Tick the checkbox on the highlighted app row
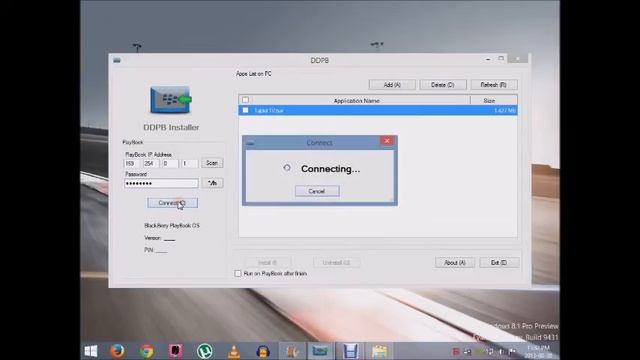The image size is (640, 360). pos(245,110)
